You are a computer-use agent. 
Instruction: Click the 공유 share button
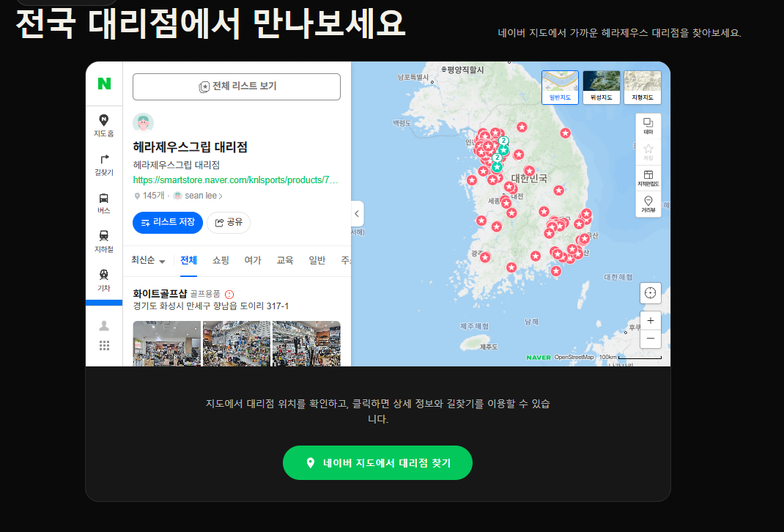click(229, 223)
